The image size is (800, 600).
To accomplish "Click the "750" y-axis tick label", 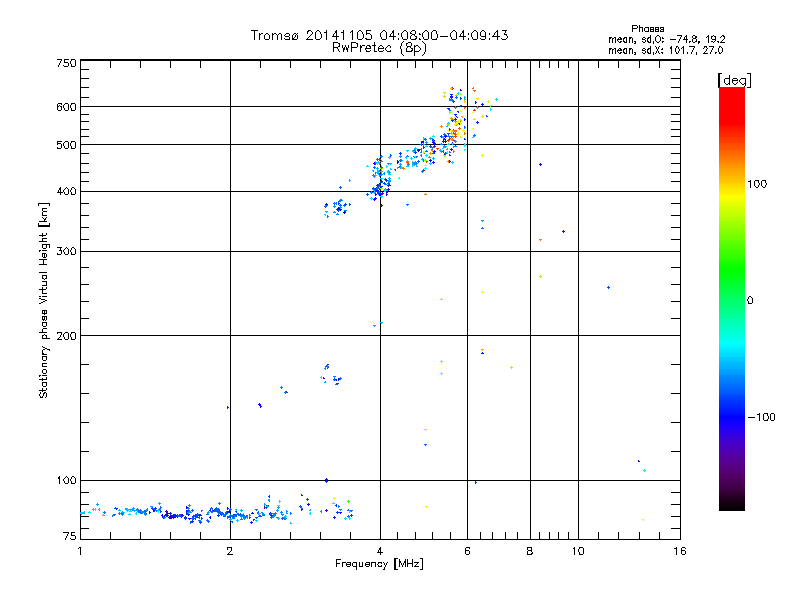I will point(66,62).
